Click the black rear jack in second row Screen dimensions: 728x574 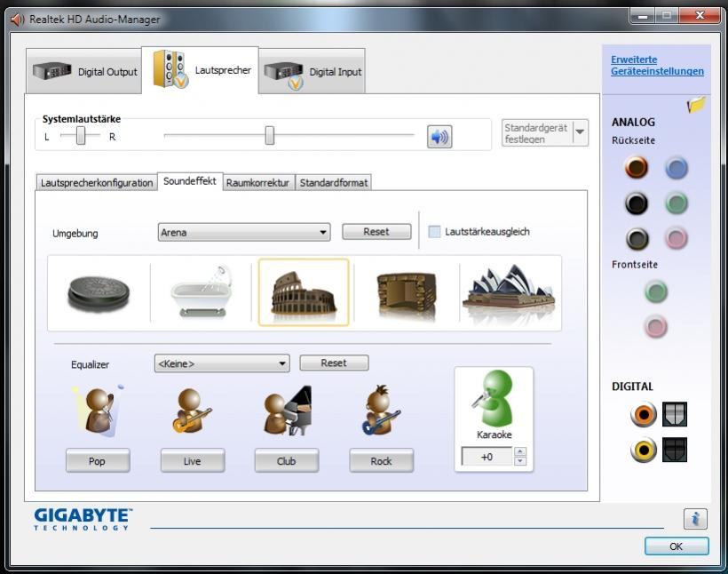(636, 203)
